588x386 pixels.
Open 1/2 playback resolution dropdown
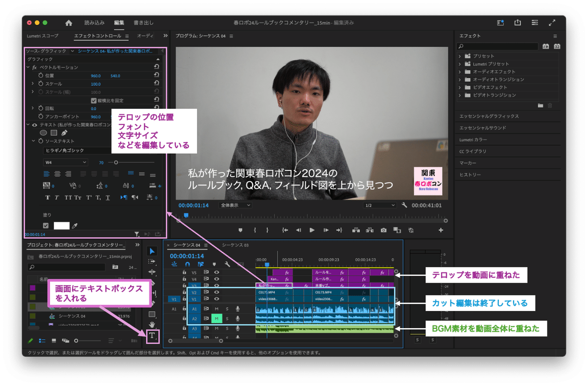coord(380,205)
